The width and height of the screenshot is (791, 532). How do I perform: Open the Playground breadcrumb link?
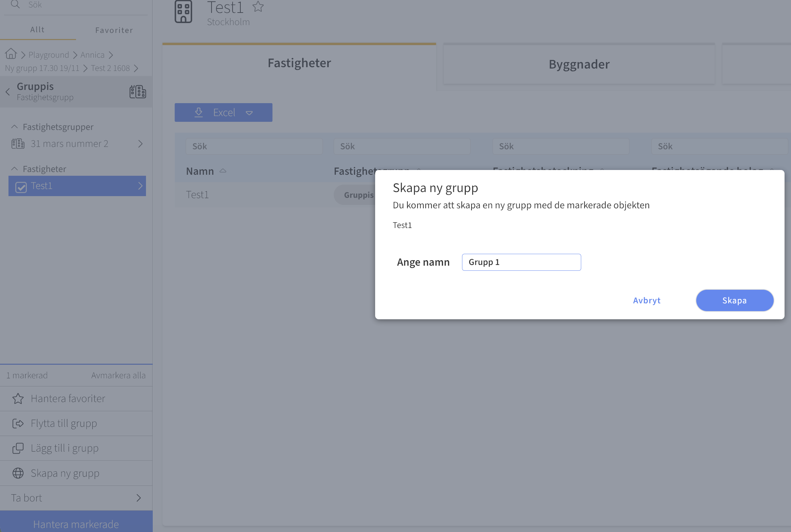click(49, 55)
